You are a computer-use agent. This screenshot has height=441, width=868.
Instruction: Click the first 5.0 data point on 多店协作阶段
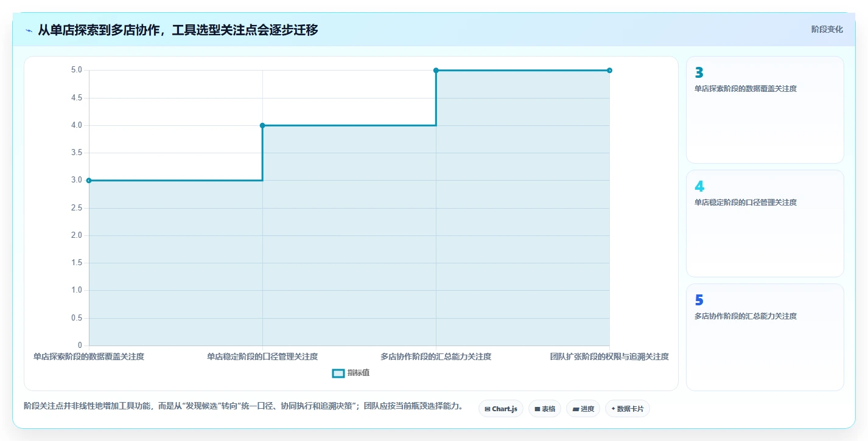(436, 71)
